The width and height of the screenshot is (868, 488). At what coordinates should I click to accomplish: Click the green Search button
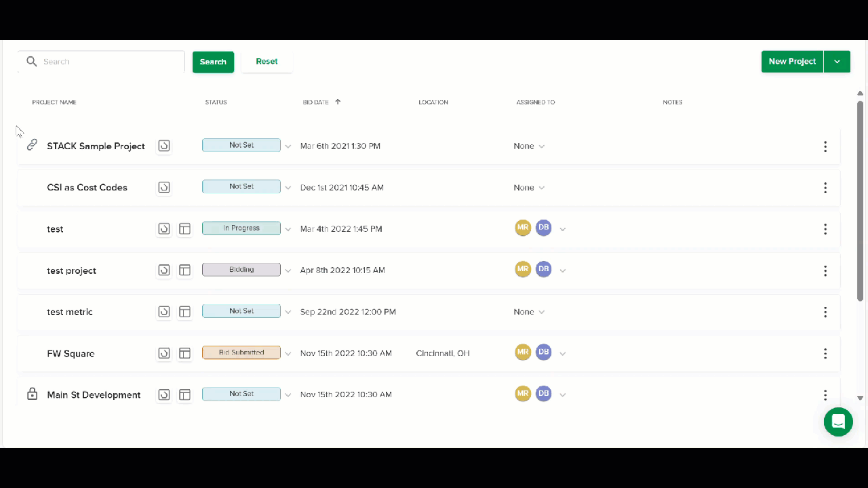pyautogui.click(x=213, y=62)
